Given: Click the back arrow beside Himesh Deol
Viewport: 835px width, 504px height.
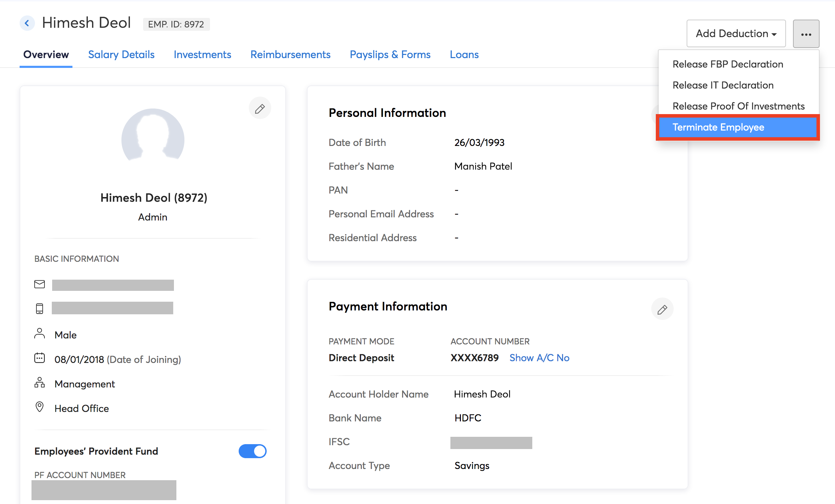Looking at the screenshot, I should [x=27, y=23].
